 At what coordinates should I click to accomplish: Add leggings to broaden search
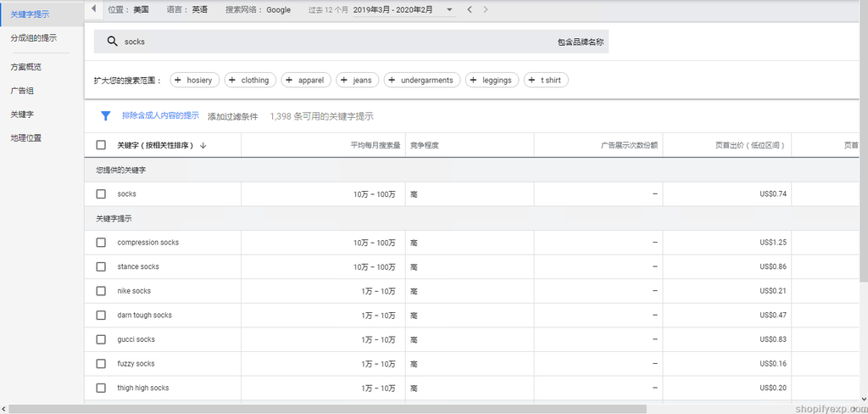click(x=492, y=80)
